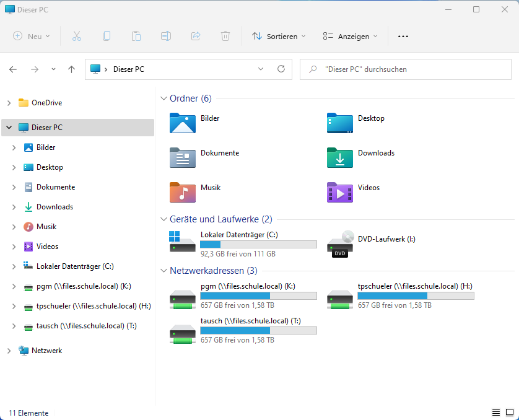Expand Bilder in the sidebar tree
This screenshot has width=519, height=420.
tap(14, 147)
